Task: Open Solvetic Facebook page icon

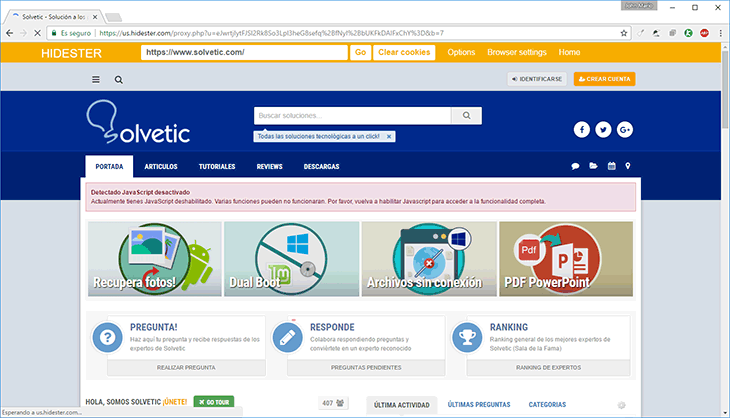Action: pyautogui.click(x=581, y=129)
